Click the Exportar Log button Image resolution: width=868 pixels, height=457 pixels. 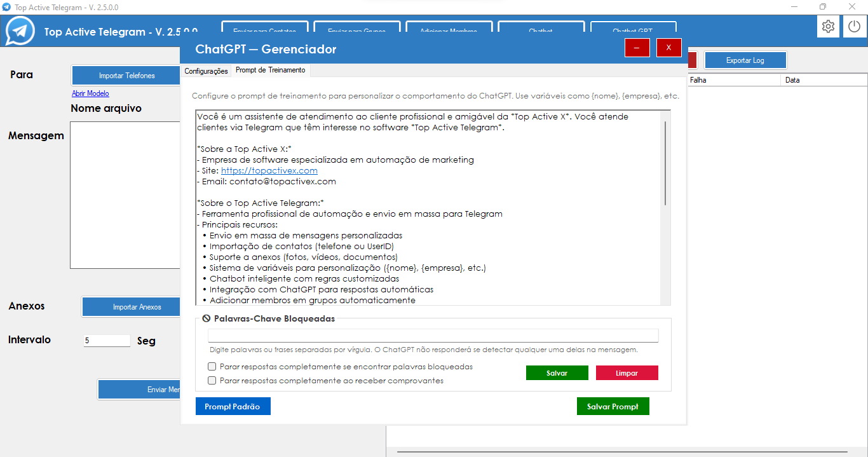coord(745,60)
